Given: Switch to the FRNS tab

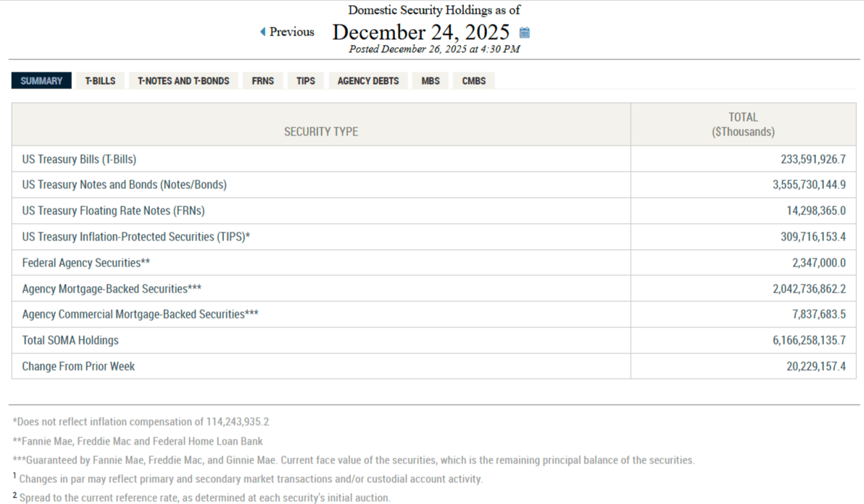Looking at the screenshot, I should 262,81.
